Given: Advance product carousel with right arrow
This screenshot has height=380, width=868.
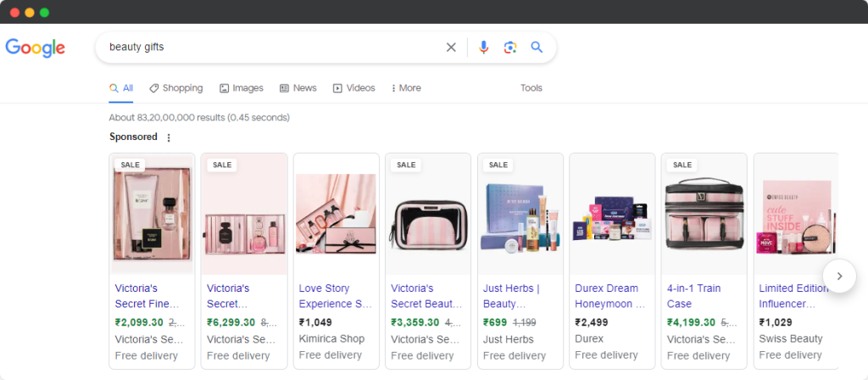Looking at the screenshot, I should (839, 276).
